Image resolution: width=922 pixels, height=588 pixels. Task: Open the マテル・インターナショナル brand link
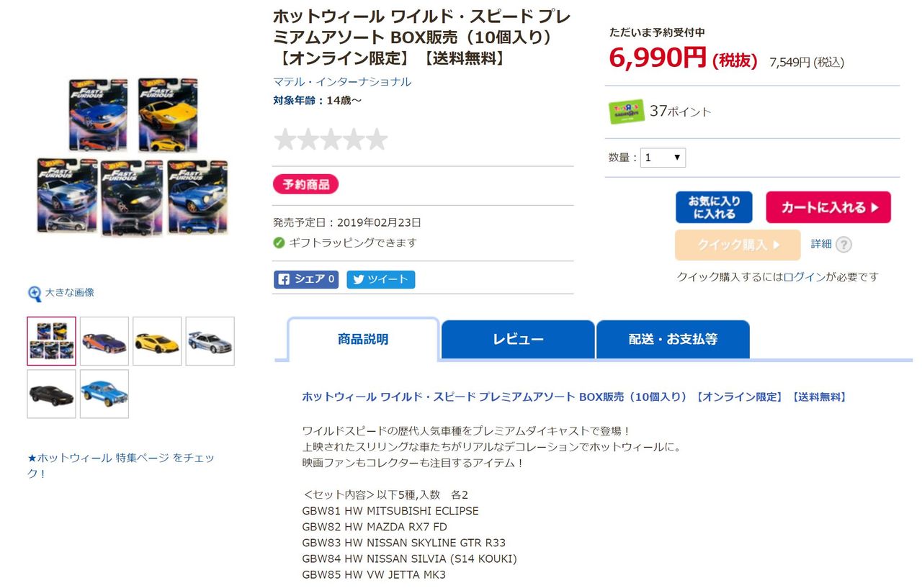pyautogui.click(x=342, y=82)
